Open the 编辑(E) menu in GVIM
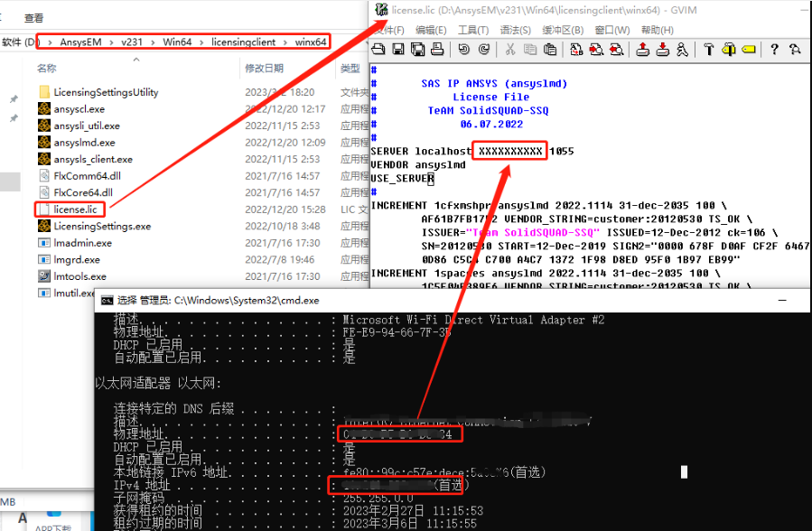Viewport: 812px width, 531px height. click(431, 30)
